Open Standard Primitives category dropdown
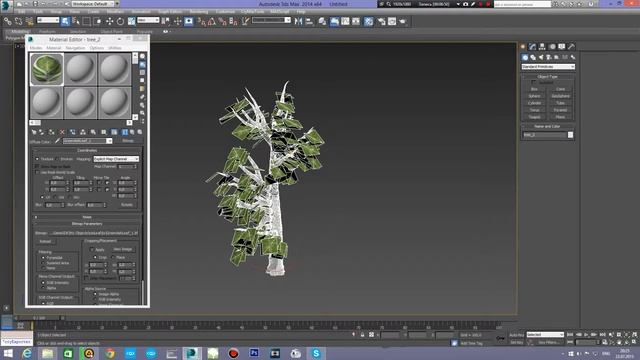Viewport: 640px width, 360px height. click(548, 67)
